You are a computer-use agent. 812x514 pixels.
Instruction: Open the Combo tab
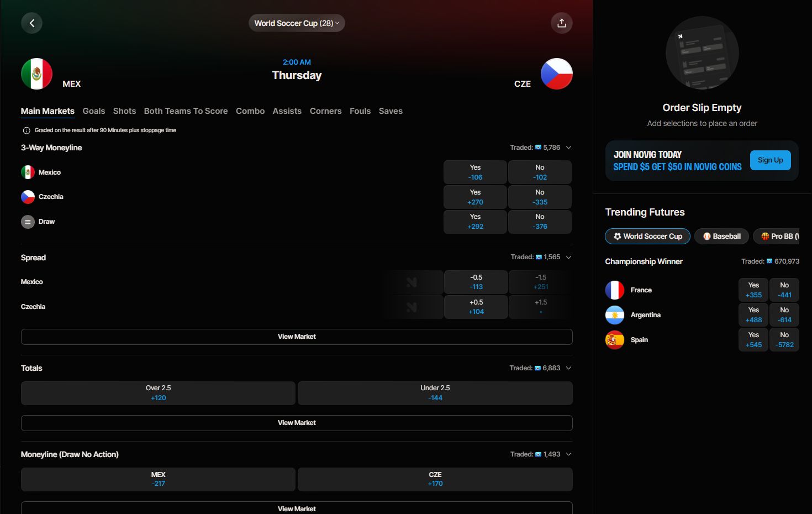pyautogui.click(x=250, y=111)
